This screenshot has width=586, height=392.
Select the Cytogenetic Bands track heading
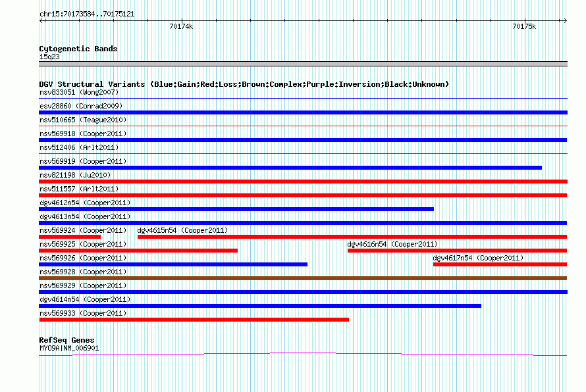coord(78,49)
